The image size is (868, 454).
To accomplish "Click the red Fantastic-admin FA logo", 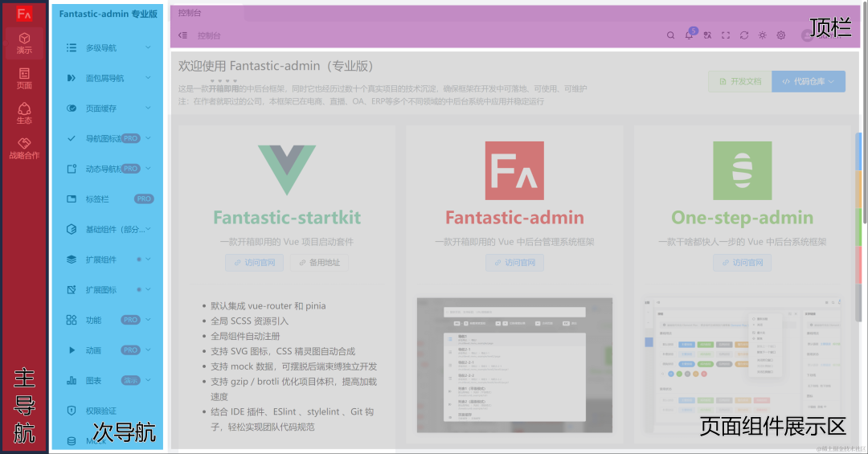I will click(x=515, y=170).
